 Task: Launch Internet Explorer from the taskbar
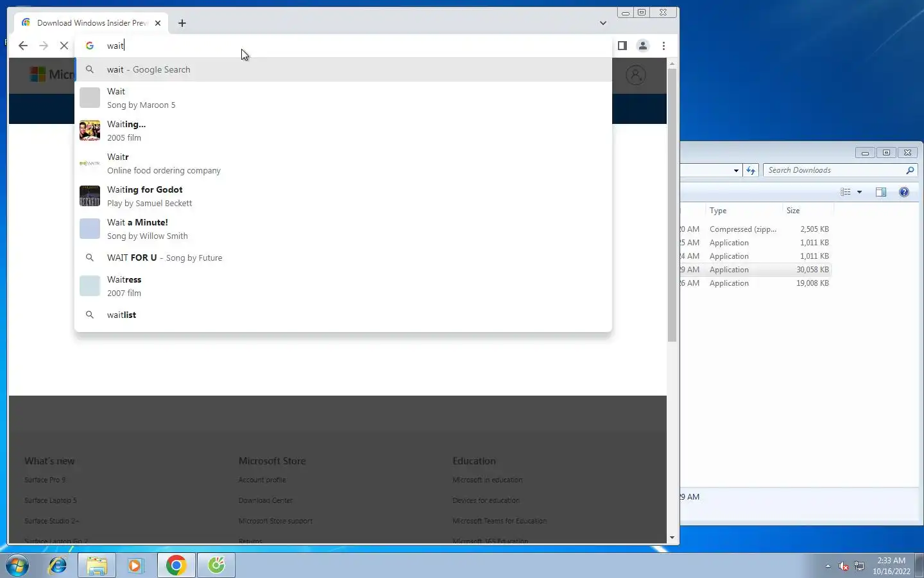point(58,565)
